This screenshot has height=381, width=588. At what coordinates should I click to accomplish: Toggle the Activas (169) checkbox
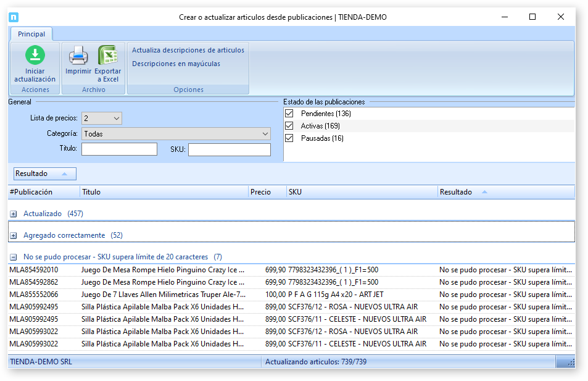tap(289, 126)
